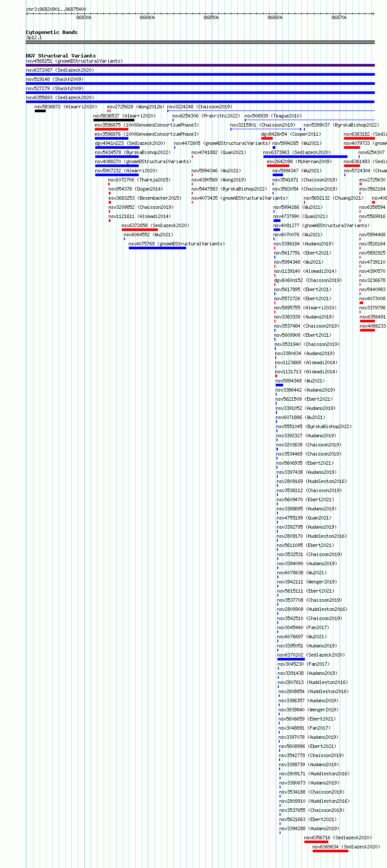This screenshot has height=868, width=387.
Task: Select nsv5551045 (ByrskaBishop2022) label
Action: [314, 426]
